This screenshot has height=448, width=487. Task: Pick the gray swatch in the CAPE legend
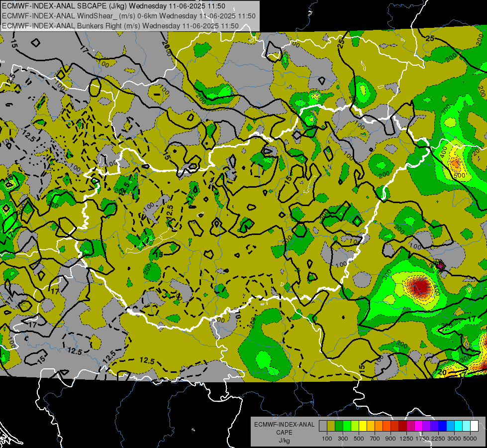[323, 426]
